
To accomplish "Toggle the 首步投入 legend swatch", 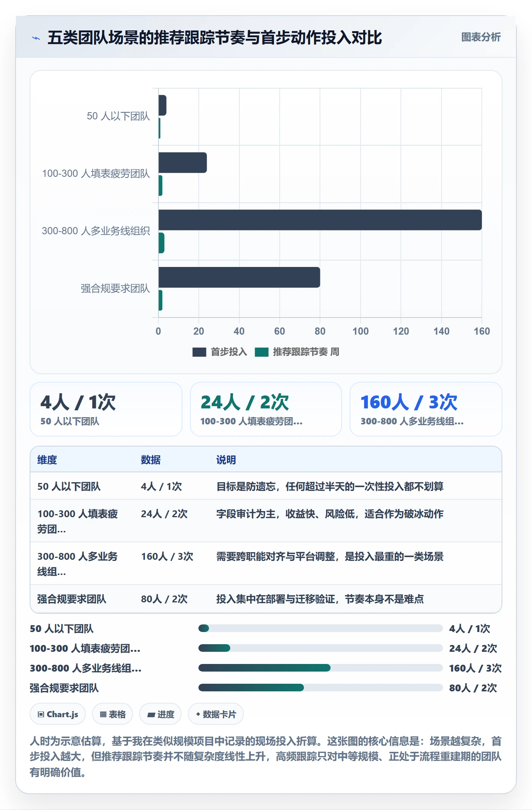I will [x=199, y=352].
